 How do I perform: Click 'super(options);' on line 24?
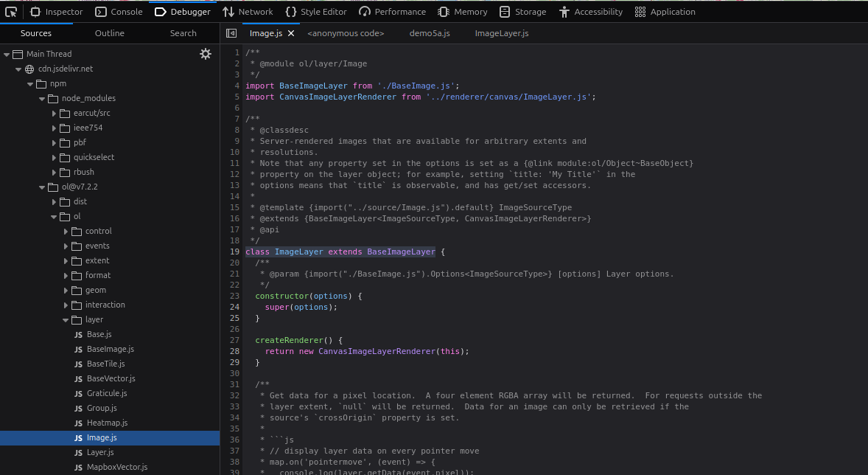[x=301, y=307]
